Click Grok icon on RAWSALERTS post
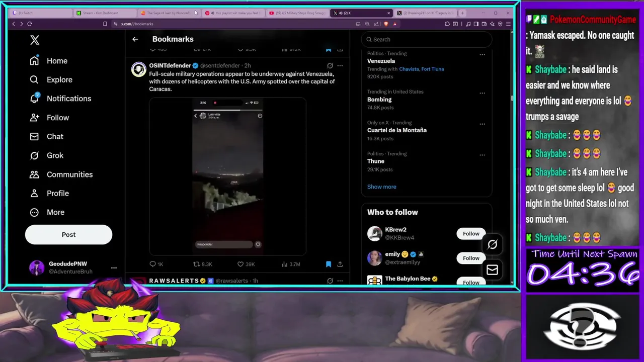Screen dimensions: 644x362 (x=330, y=281)
